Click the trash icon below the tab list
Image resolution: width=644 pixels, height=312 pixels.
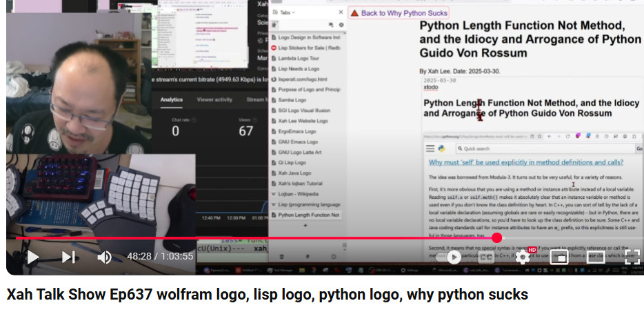tap(282, 257)
